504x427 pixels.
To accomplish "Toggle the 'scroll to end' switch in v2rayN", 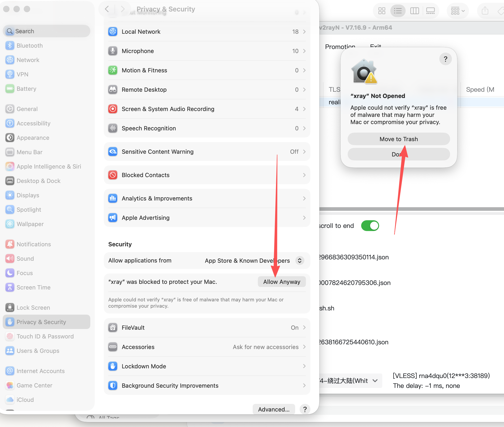I will click(370, 226).
